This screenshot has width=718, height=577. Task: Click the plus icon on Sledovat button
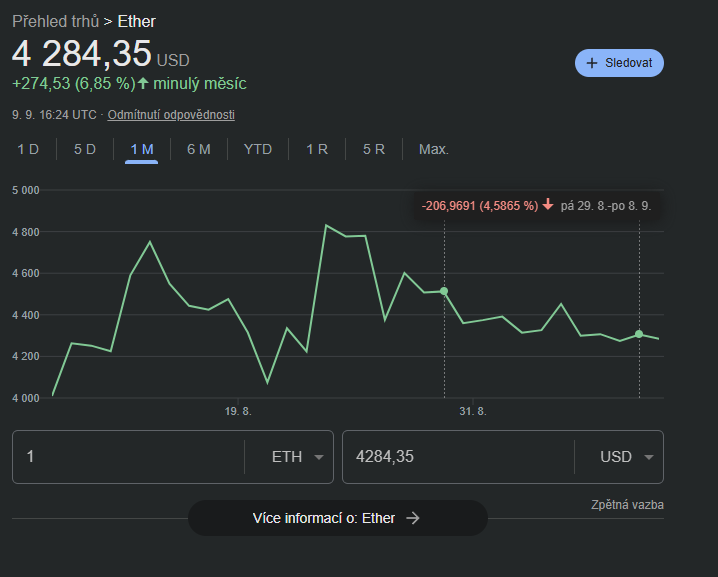pos(592,63)
